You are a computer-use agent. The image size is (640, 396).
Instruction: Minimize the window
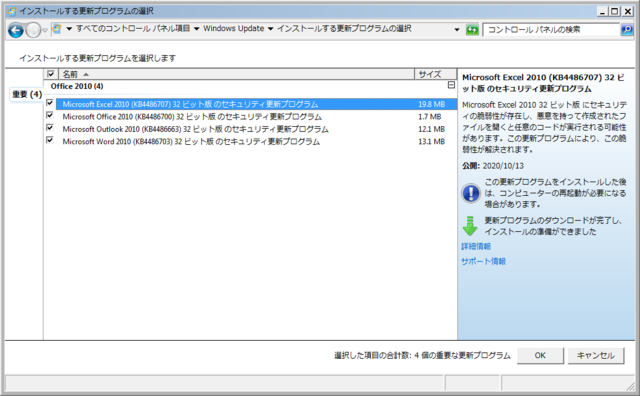click(x=602, y=11)
